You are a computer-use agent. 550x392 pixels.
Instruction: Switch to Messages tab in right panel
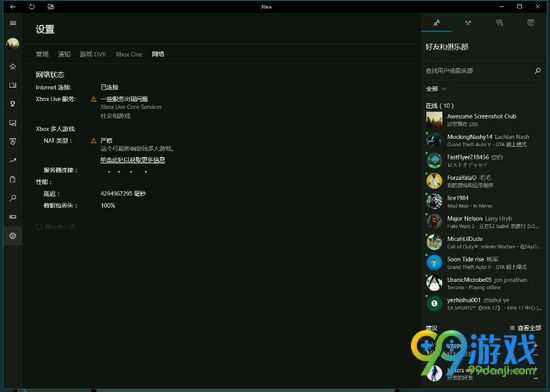[x=499, y=23]
